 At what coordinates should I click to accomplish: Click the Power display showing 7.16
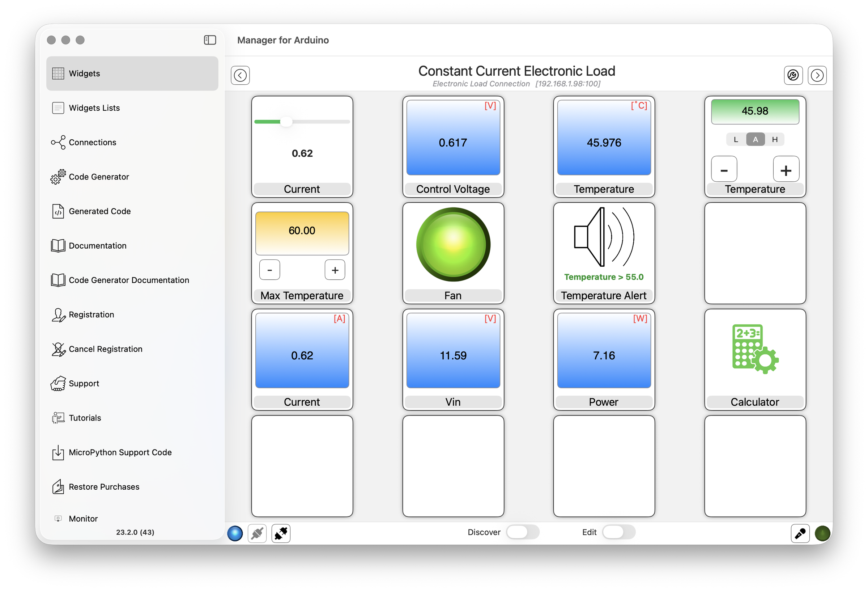(x=604, y=351)
